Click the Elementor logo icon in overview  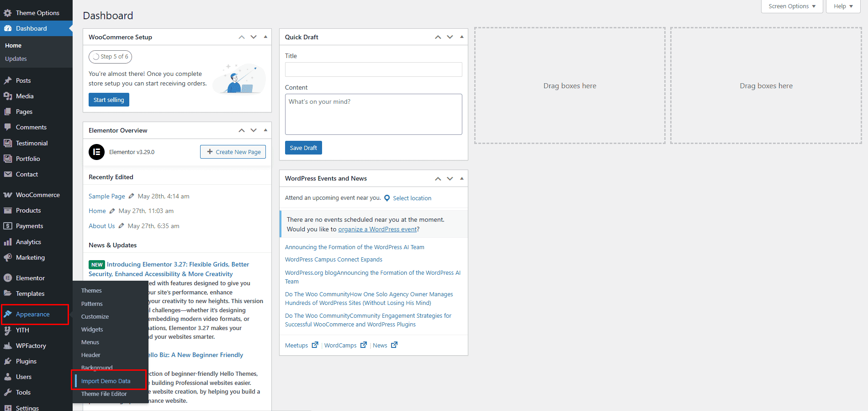[96, 152]
